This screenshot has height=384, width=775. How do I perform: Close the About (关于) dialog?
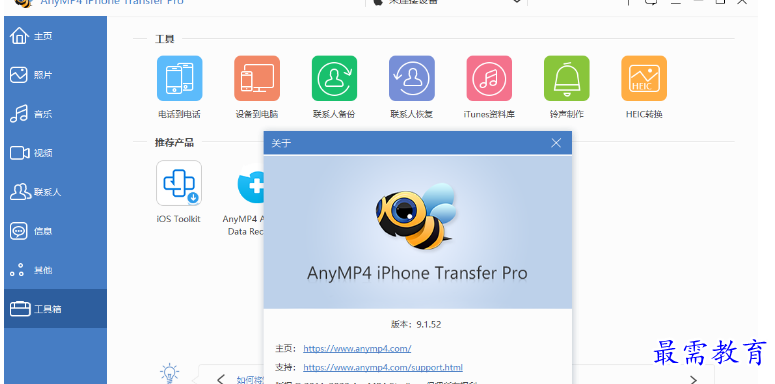click(x=556, y=143)
